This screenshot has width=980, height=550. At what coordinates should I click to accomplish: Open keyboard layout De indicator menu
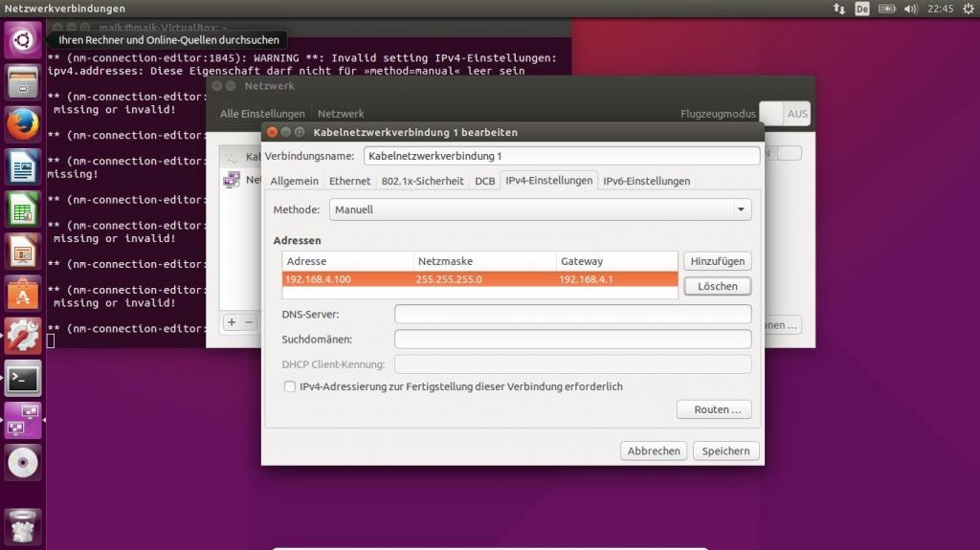point(862,9)
